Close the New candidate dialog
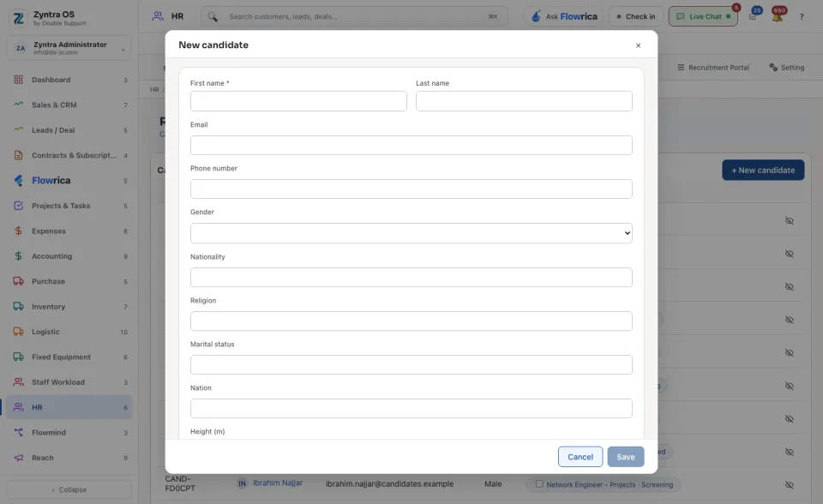Viewport: 823px width, 504px height. [x=638, y=45]
